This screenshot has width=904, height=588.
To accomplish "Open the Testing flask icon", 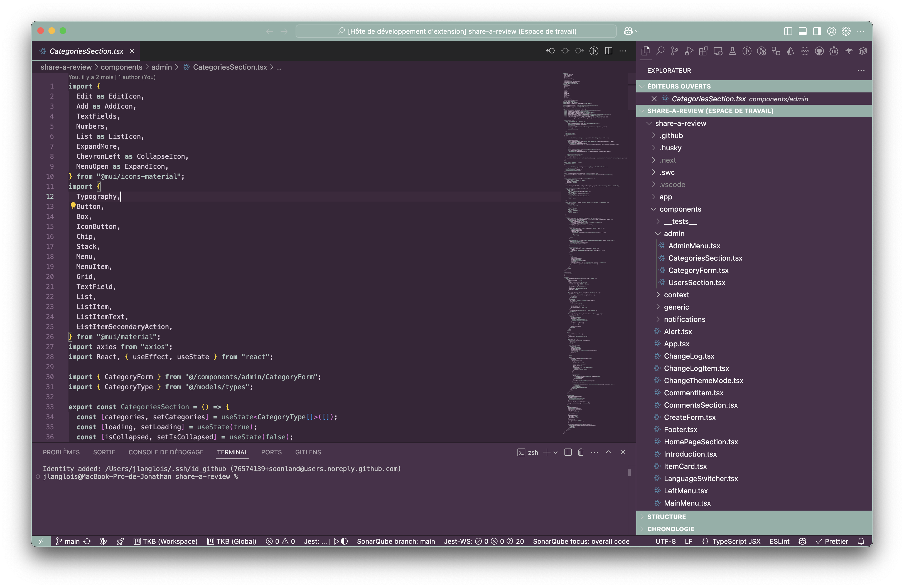I will click(732, 51).
